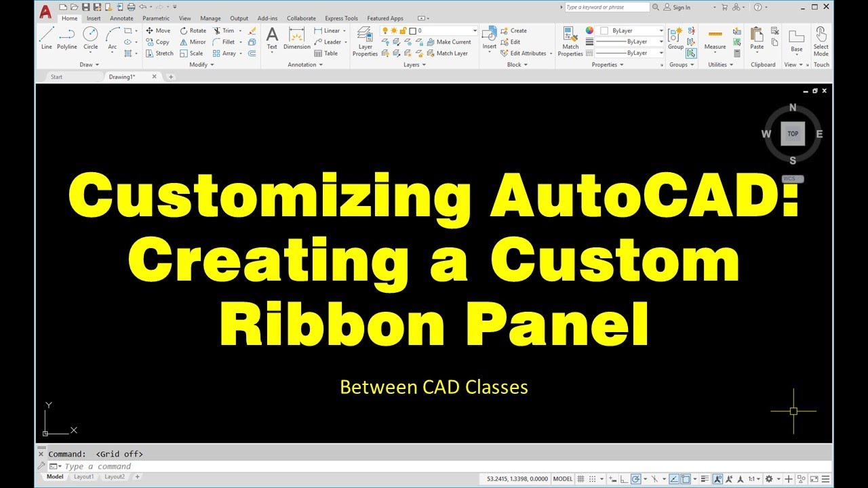
Task: Toggle group selection on/off in Groups panel
Action: pyautogui.click(x=691, y=54)
